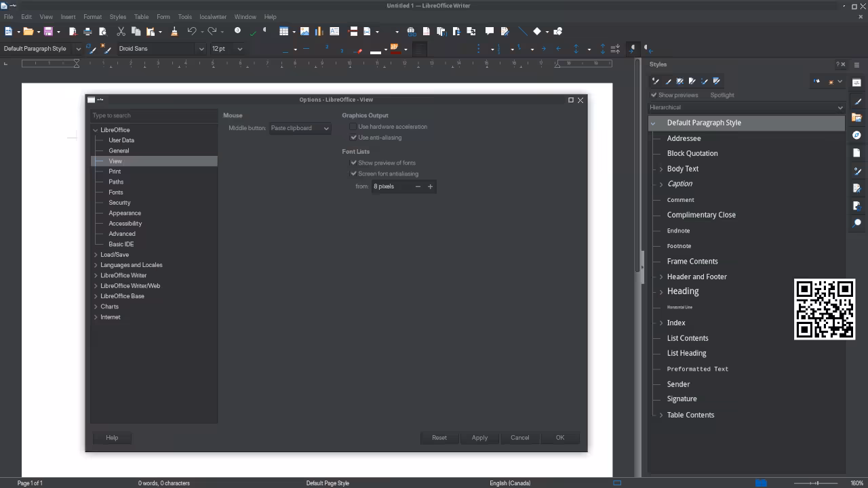Click Table Styles icon in Styles panel

tap(717, 81)
